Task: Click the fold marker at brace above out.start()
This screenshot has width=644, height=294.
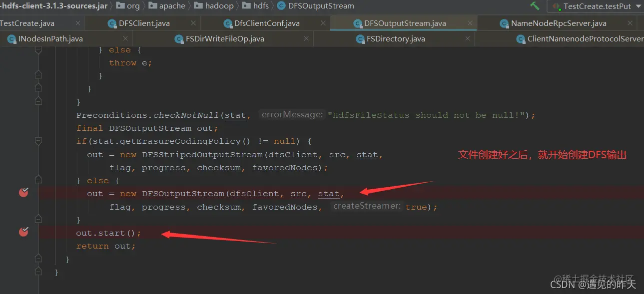Action: point(38,219)
